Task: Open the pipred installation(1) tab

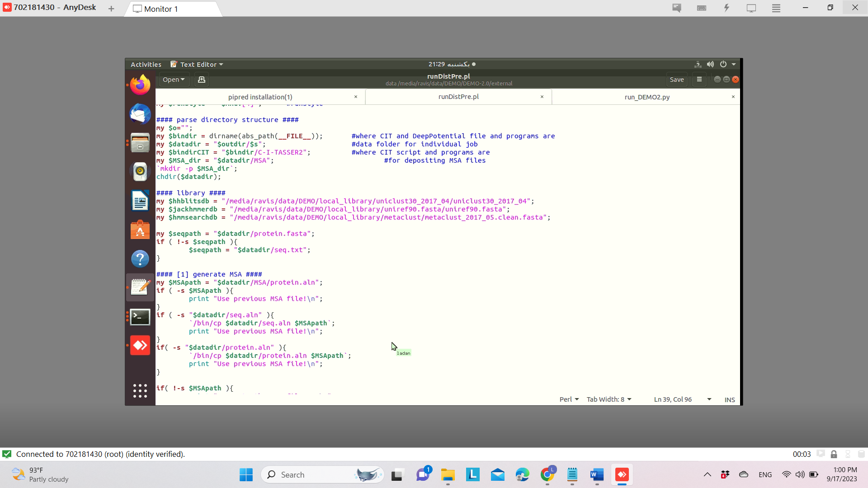Action: point(260,97)
